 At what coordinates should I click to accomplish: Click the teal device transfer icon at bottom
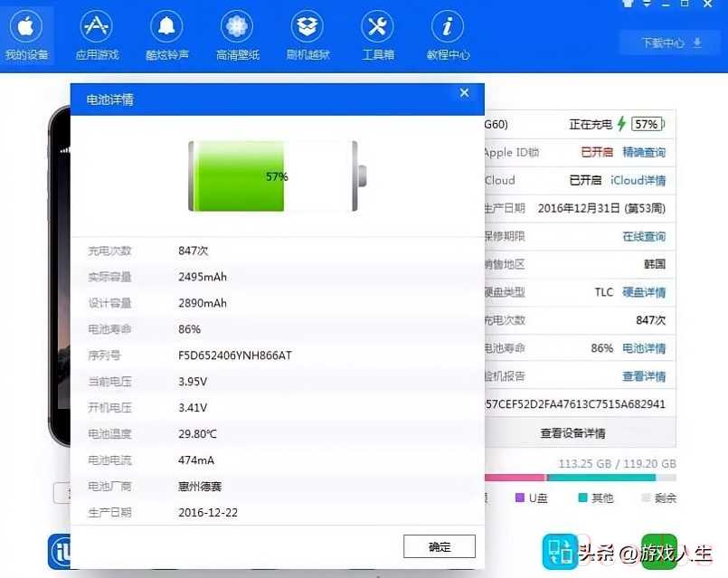(x=560, y=552)
